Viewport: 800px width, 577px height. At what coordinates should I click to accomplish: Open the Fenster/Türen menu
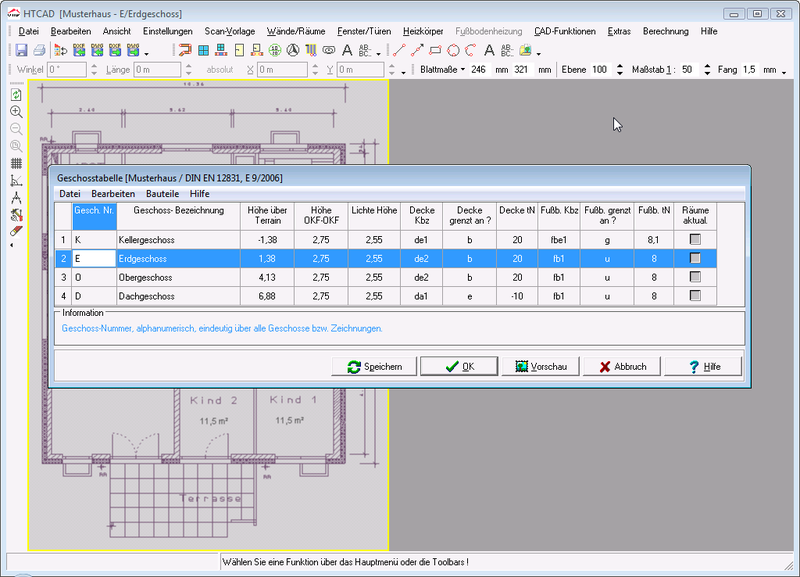(x=364, y=31)
